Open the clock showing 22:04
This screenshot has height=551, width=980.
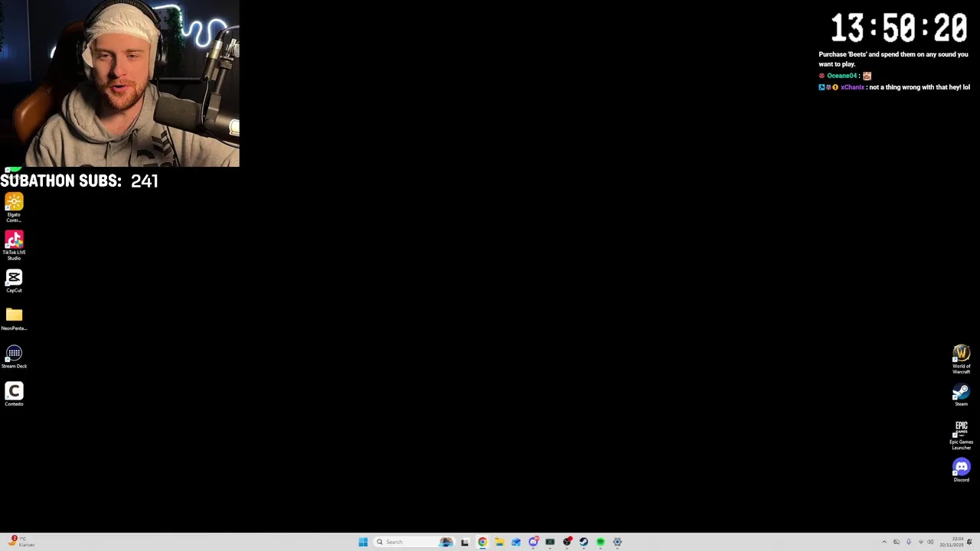952,542
